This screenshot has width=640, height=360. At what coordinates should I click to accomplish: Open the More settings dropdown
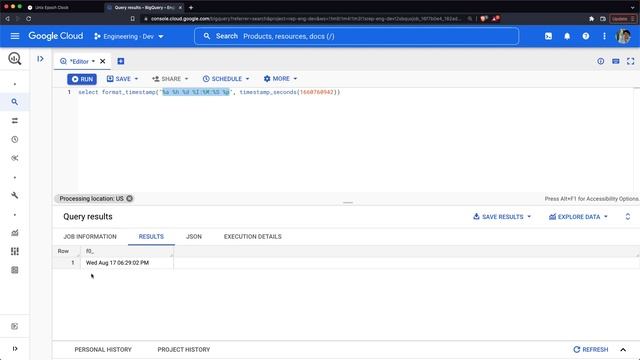point(280,78)
